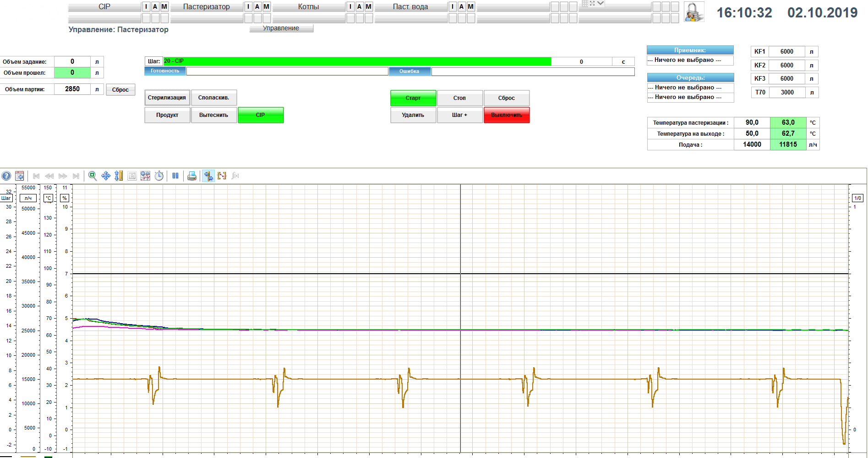Open the first Очередь selection field
This screenshot has height=458, width=868.
(x=690, y=88)
